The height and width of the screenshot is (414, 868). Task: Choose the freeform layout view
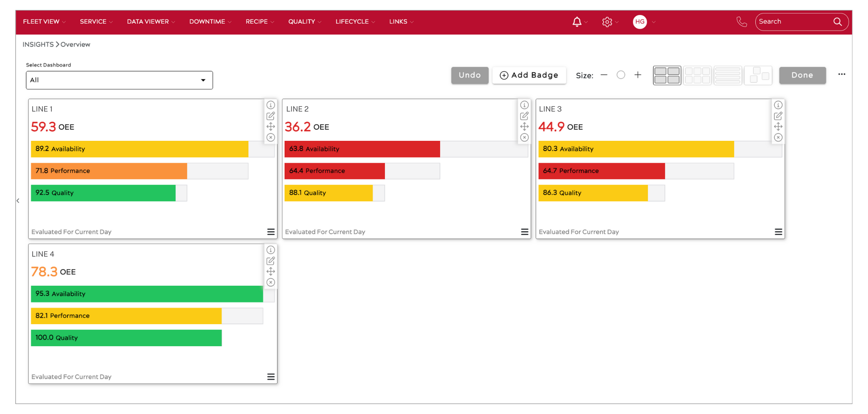[x=758, y=75]
